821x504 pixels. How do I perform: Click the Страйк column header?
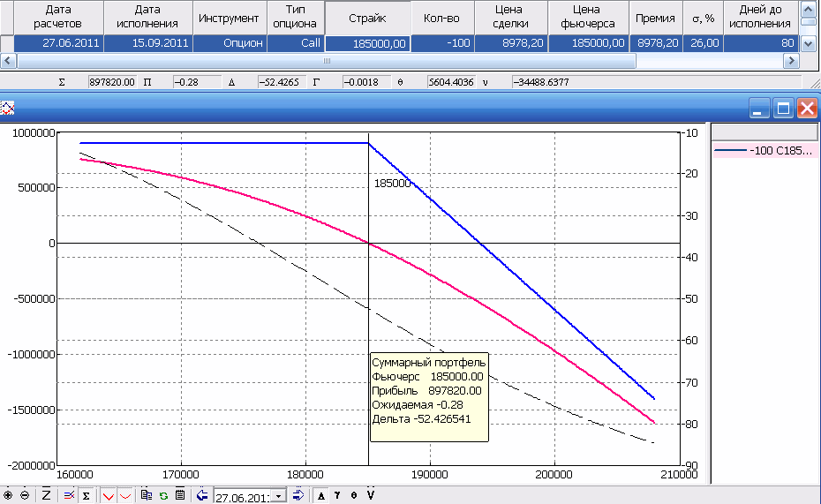[367, 18]
